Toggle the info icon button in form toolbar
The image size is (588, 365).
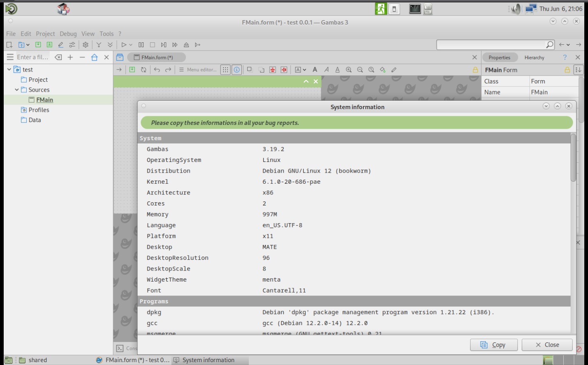(x=237, y=70)
